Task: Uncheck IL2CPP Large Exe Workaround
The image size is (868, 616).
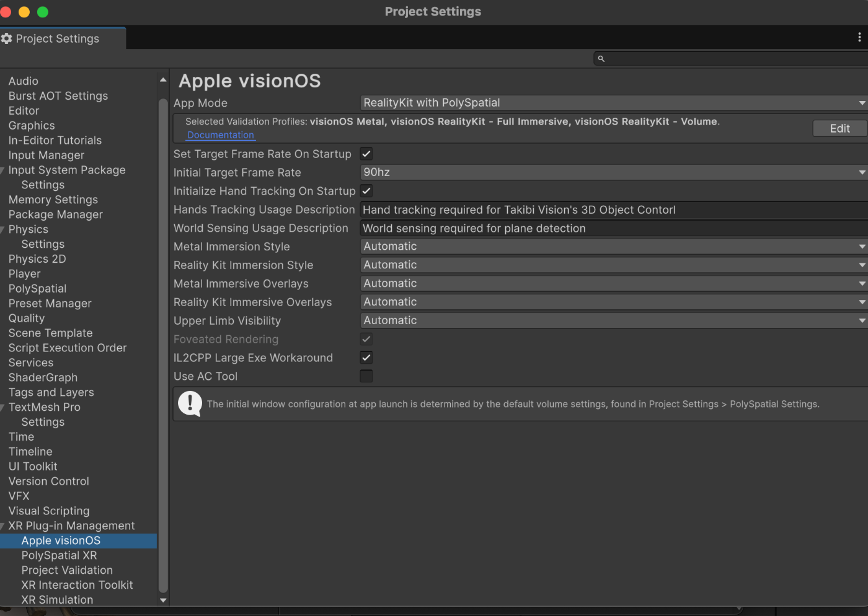Action: [x=366, y=358]
